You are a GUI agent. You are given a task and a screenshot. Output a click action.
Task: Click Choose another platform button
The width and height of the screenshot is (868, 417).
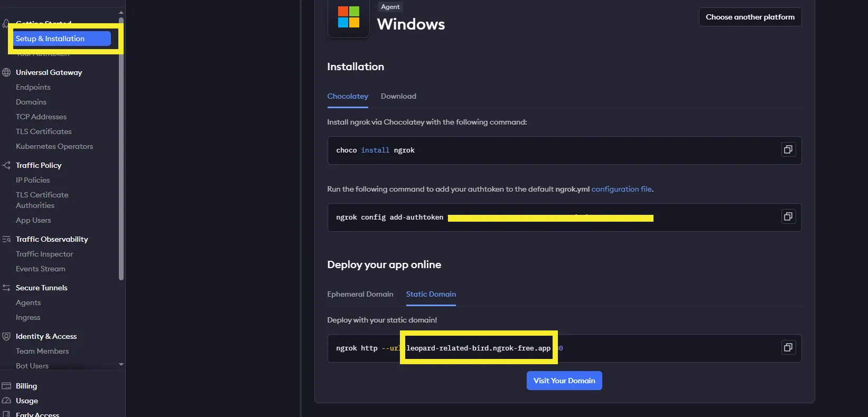tap(750, 17)
